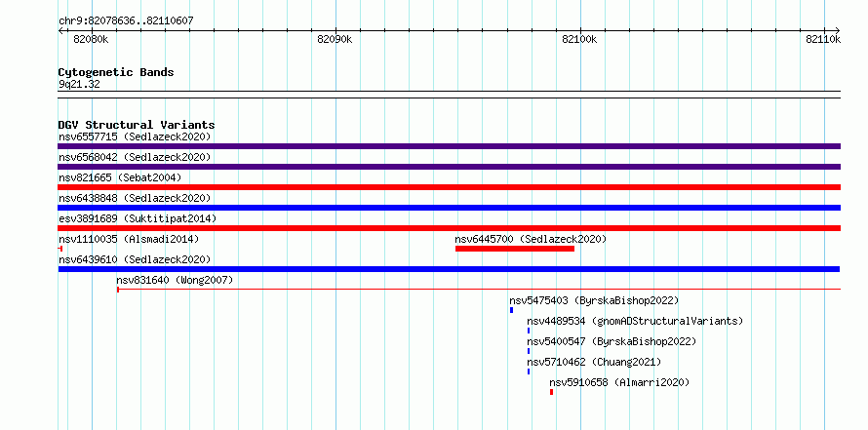Click the 9q21.32 cytogenetic band bar
The height and width of the screenshot is (430, 868).
(449, 95)
